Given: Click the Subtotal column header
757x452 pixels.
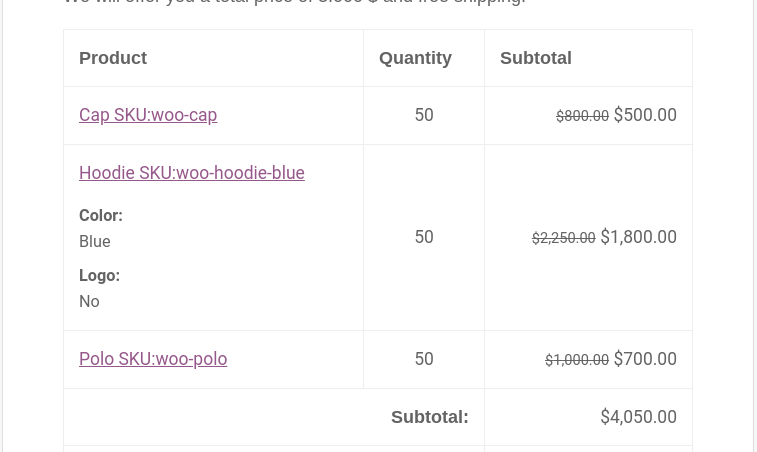Looking at the screenshot, I should click(x=536, y=58).
